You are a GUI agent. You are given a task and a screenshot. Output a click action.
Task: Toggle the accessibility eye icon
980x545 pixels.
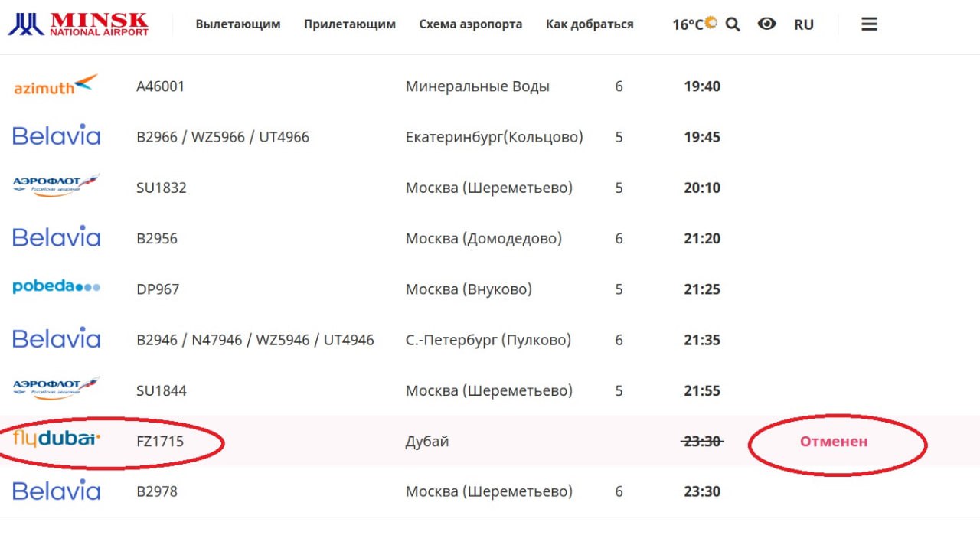click(x=766, y=24)
